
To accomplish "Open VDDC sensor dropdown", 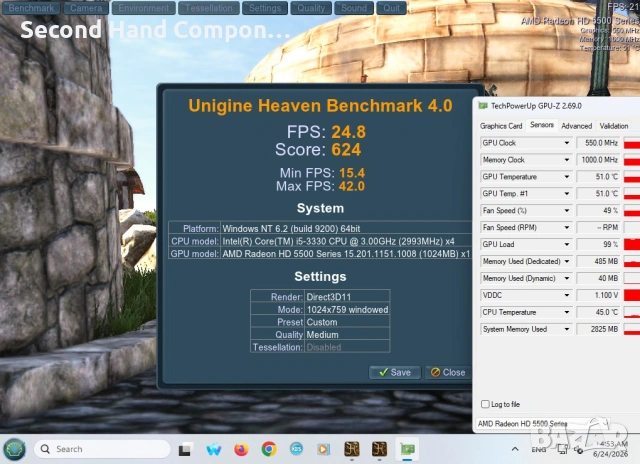I will (567, 295).
